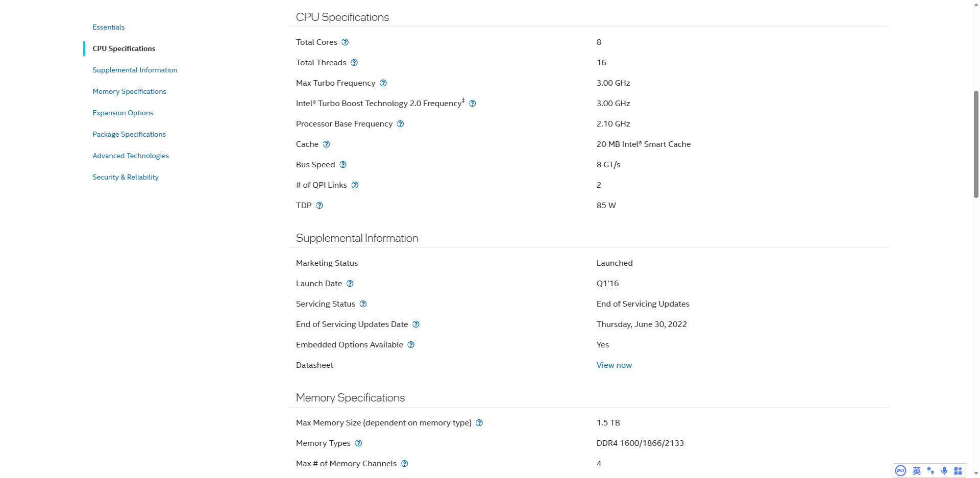Click the question icon next to Memory Types

359,443
